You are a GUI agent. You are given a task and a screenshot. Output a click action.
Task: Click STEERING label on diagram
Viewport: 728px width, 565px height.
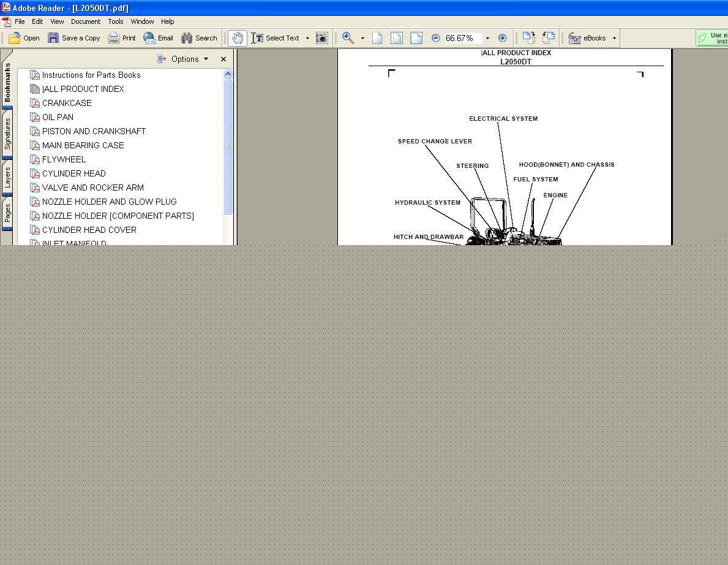click(473, 166)
